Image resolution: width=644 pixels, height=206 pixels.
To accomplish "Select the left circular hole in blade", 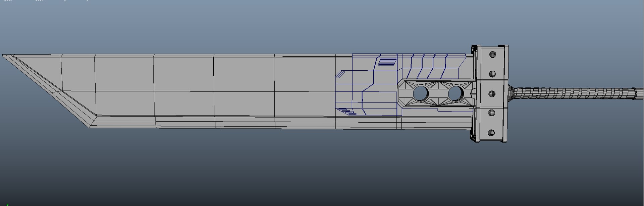I will click(x=421, y=93).
